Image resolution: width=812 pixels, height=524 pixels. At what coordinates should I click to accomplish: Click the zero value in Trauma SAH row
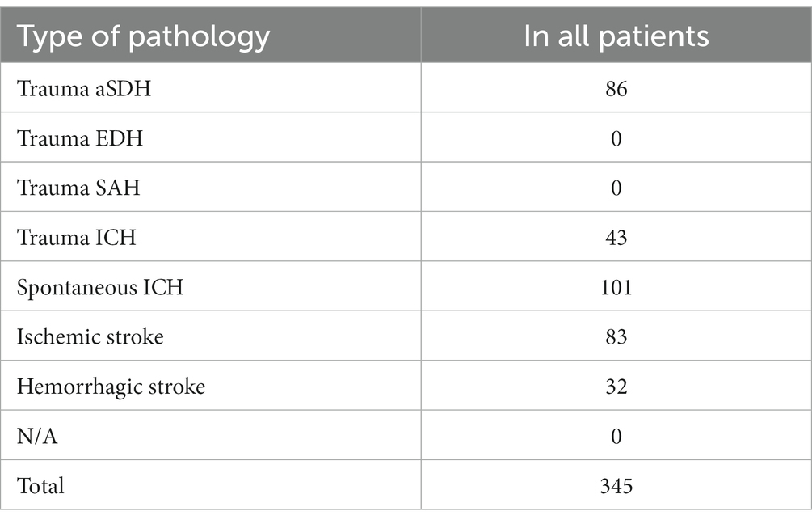616,188
